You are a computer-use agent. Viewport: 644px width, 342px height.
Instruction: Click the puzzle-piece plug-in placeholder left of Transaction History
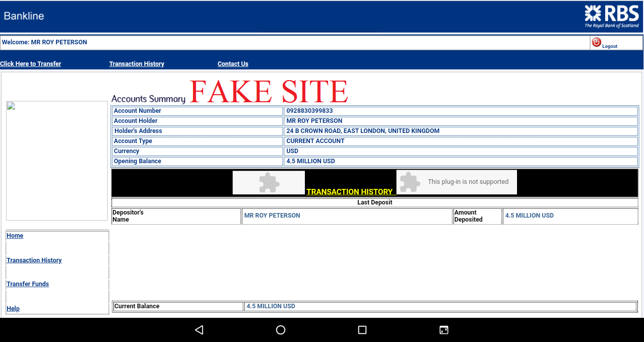269,182
